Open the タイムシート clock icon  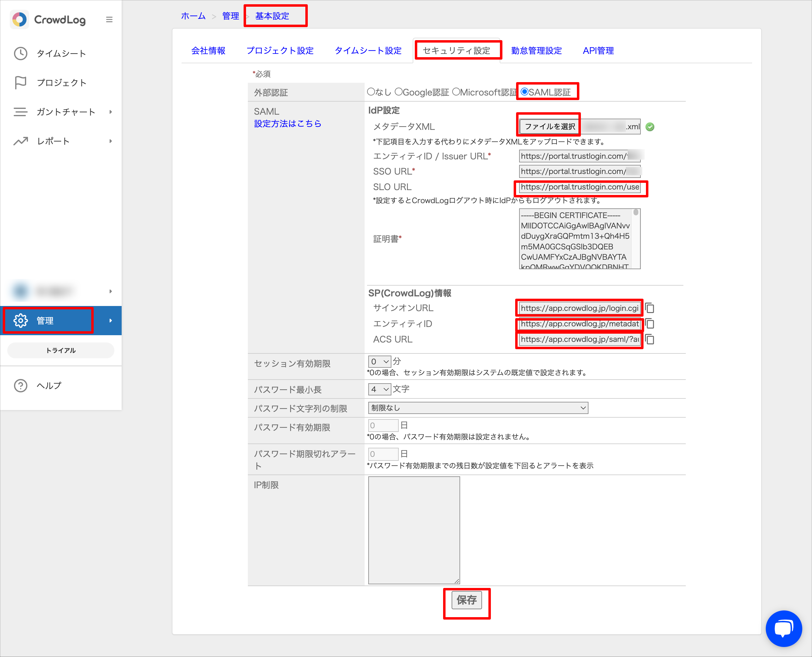coord(20,53)
